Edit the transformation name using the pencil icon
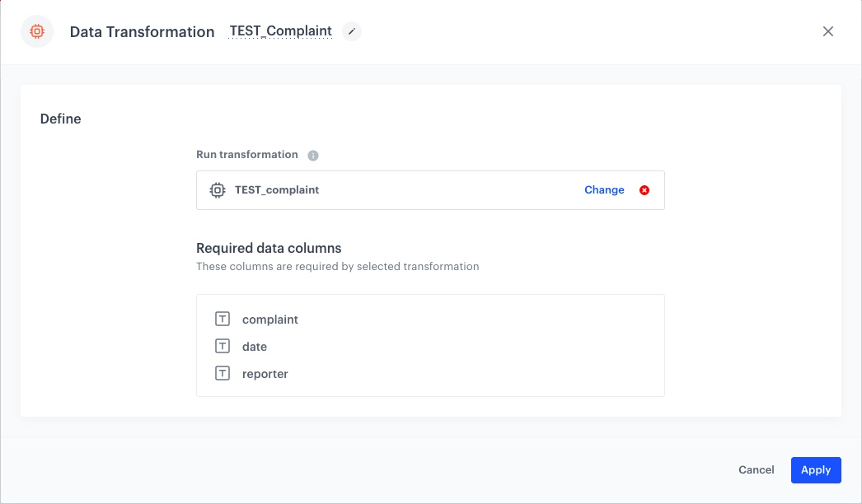 click(351, 30)
